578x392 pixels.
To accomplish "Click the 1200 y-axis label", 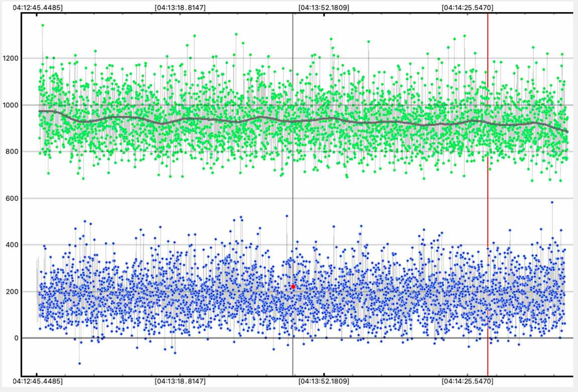I will (x=11, y=58).
